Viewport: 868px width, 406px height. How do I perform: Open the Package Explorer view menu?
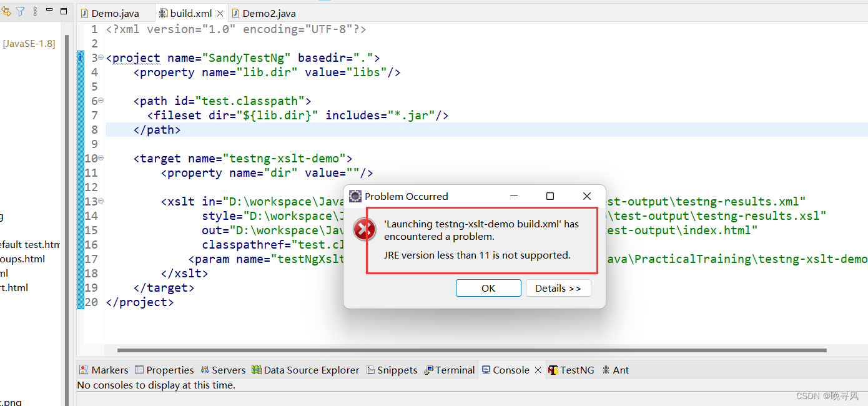click(34, 11)
